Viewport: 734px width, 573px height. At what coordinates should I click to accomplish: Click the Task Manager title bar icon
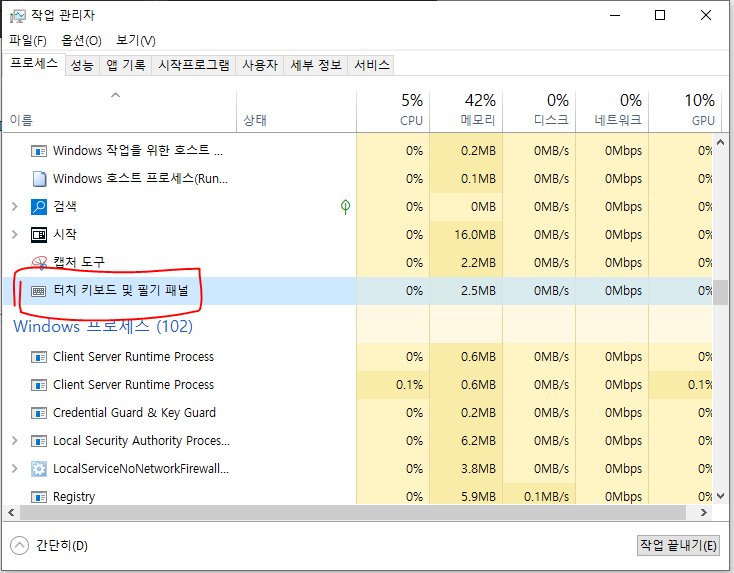point(18,15)
